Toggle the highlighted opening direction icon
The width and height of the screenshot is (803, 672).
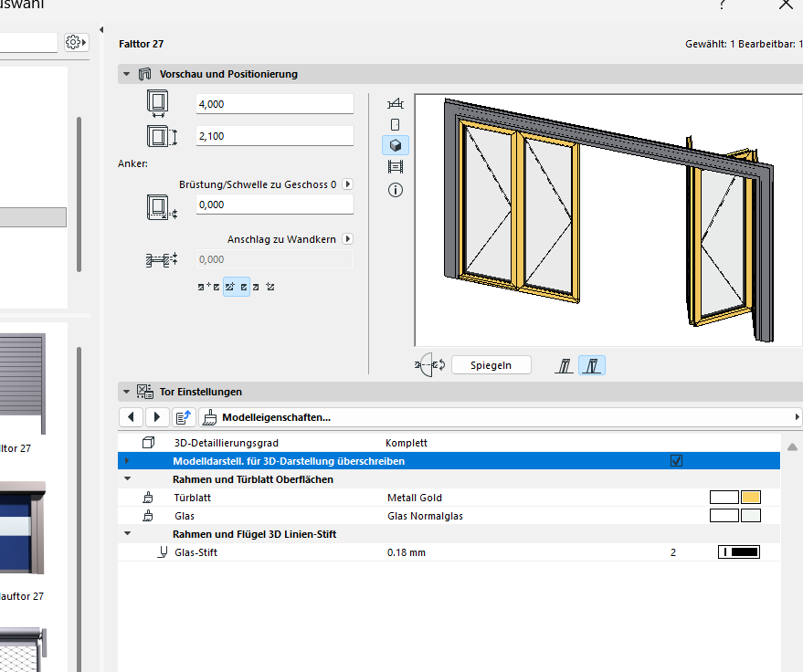[592, 365]
